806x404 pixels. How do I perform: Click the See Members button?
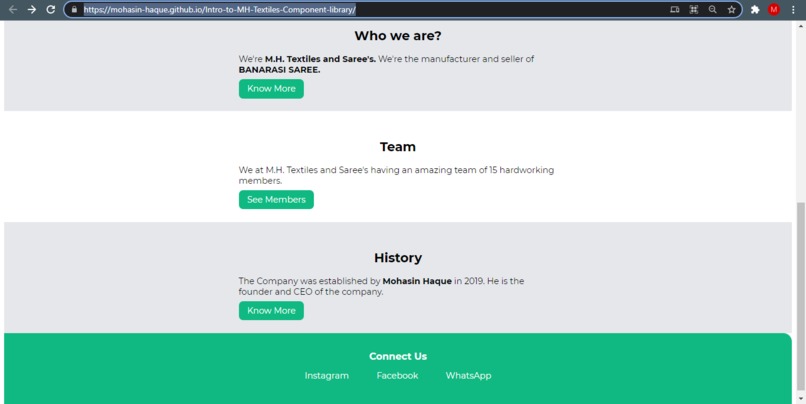[x=276, y=199]
